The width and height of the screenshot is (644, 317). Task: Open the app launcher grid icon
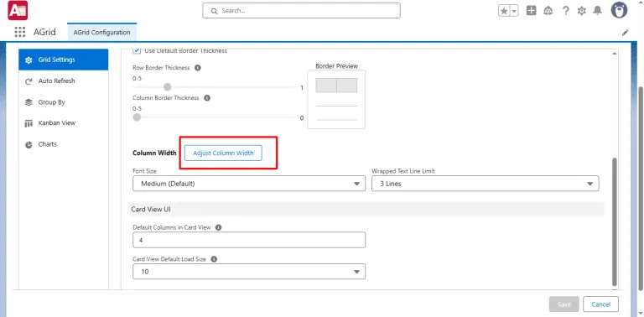coord(20,32)
